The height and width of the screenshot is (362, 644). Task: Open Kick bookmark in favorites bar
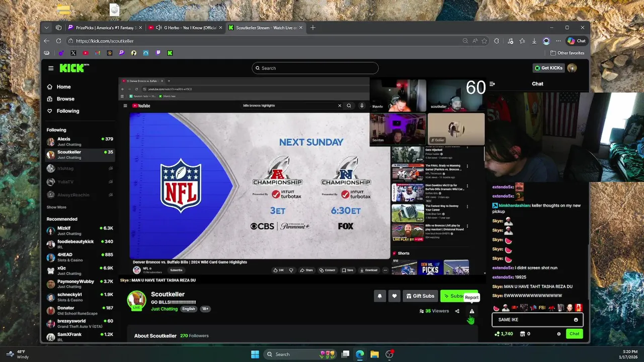(x=170, y=53)
